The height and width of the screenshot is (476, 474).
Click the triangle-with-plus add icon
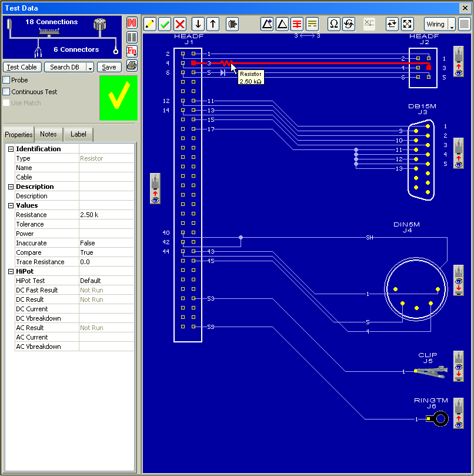[x=267, y=24]
